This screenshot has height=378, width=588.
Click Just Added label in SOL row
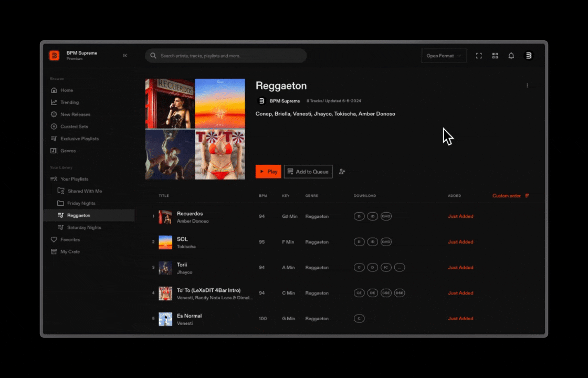460,242
